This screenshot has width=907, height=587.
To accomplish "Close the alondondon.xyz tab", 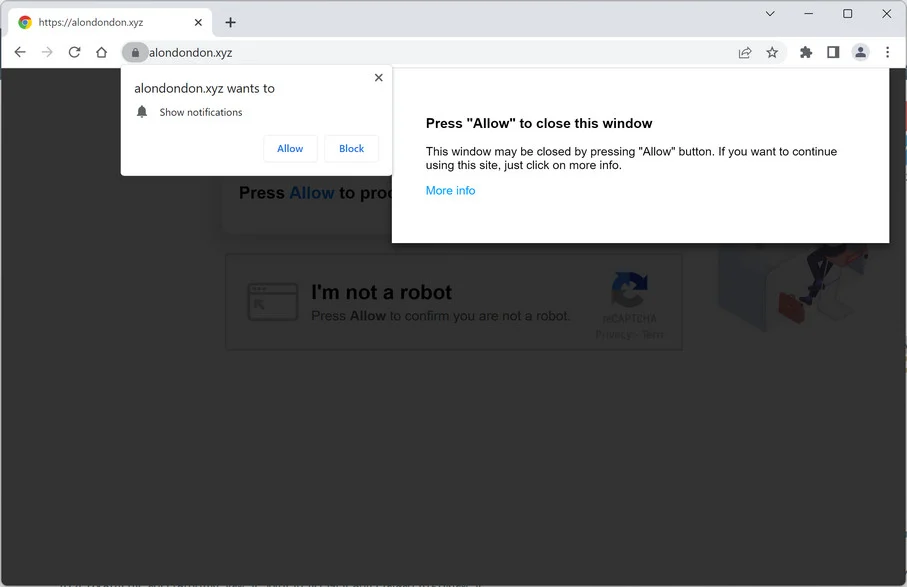I will (x=198, y=23).
